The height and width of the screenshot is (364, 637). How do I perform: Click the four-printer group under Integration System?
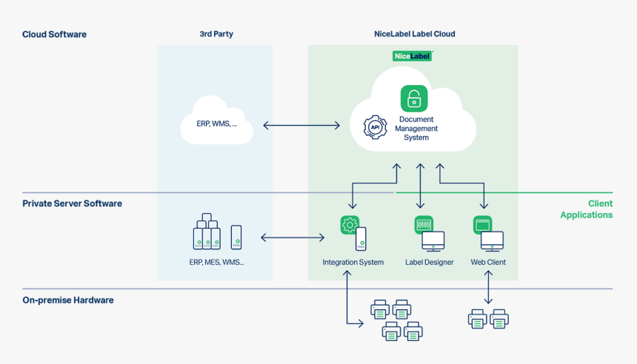click(x=396, y=320)
